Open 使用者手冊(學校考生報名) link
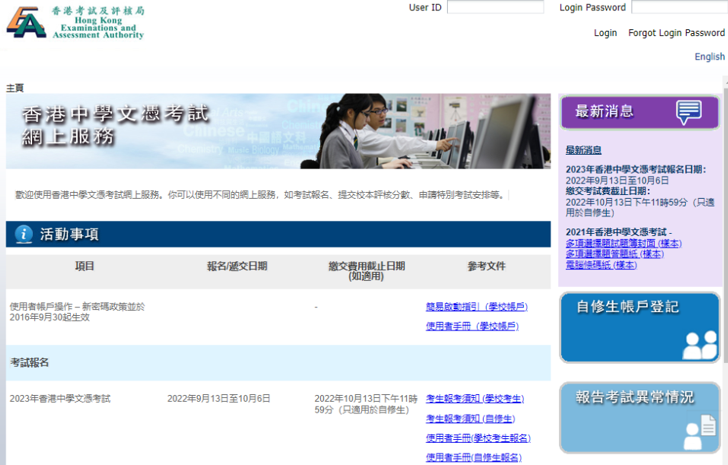The height and width of the screenshot is (465, 728). (x=478, y=438)
